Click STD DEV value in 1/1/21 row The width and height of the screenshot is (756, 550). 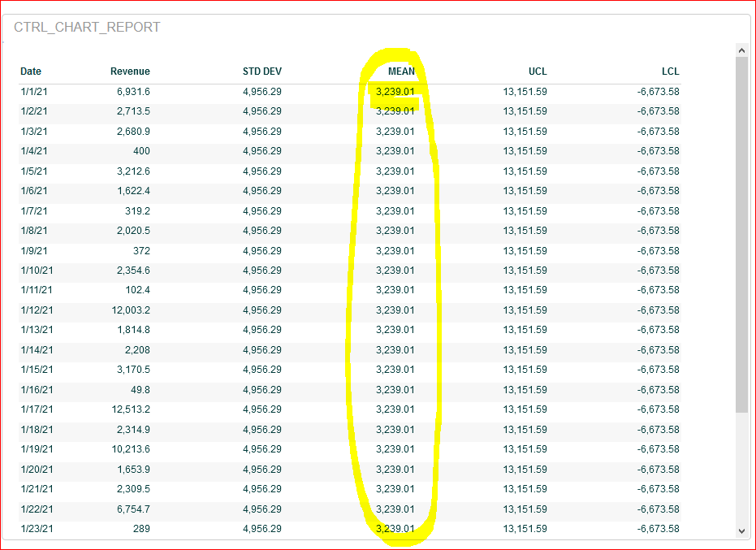(x=262, y=92)
